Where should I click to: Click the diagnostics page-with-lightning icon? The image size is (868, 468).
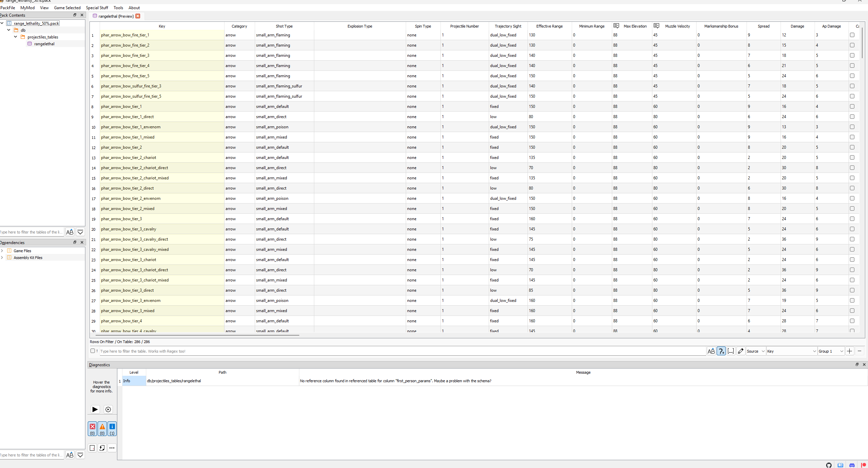pyautogui.click(x=102, y=448)
